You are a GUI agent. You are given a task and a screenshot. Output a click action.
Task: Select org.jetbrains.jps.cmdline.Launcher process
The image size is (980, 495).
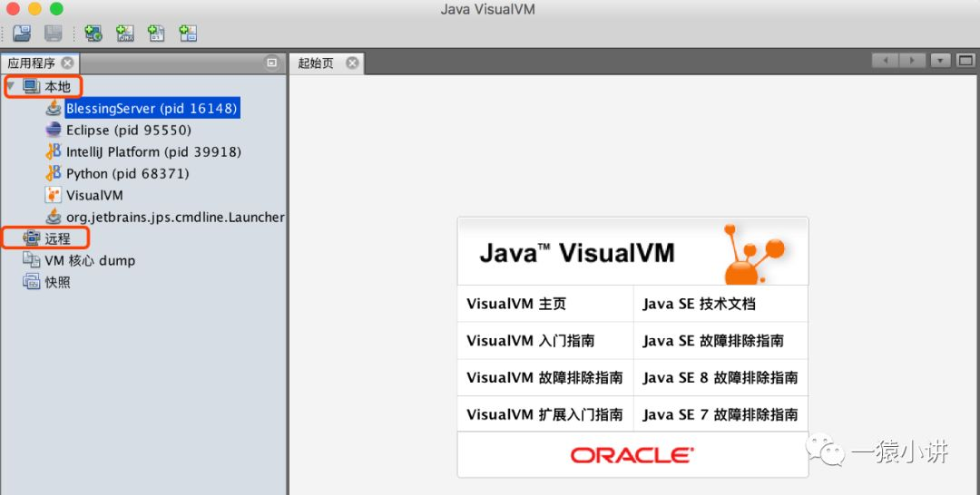coord(175,218)
